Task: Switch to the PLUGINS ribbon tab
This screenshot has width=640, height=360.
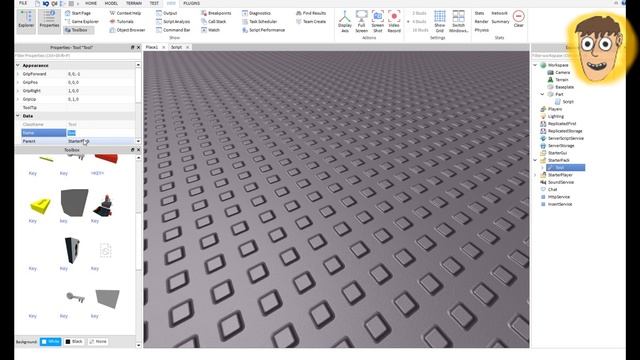Action: 191,3
